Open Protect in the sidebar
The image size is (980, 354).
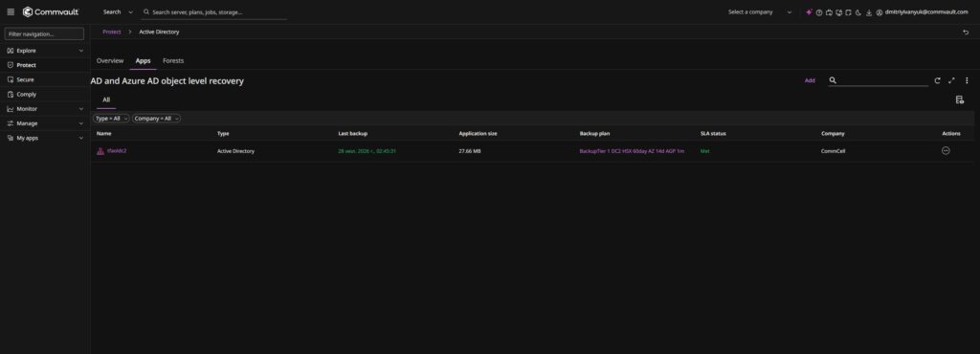pos(26,65)
